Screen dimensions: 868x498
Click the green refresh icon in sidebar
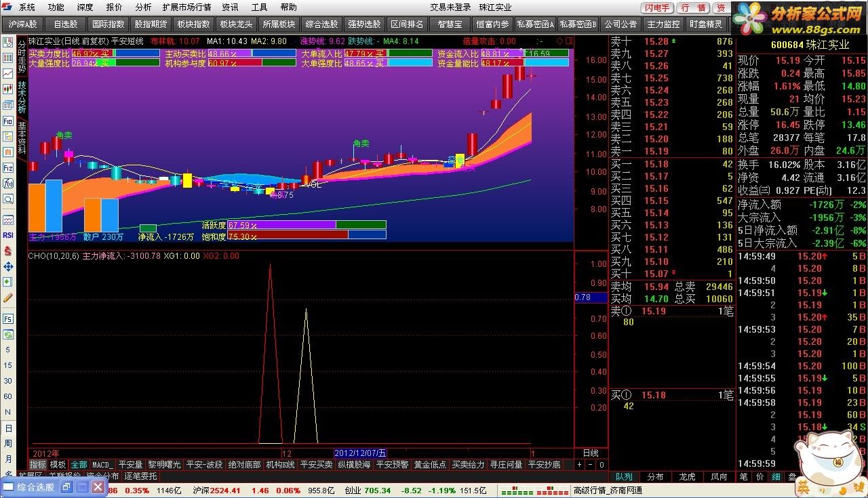click(x=8, y=334)
